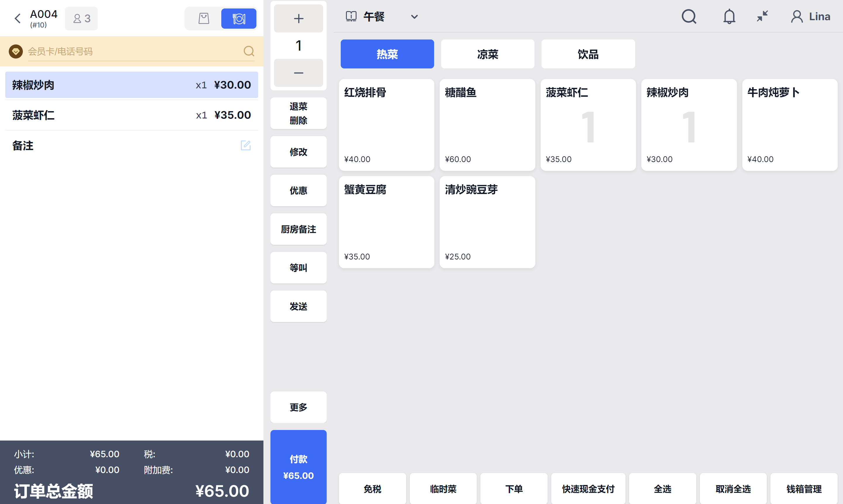
Task: Add 糖醋鱼 dish to order
Action: [487, 125]
